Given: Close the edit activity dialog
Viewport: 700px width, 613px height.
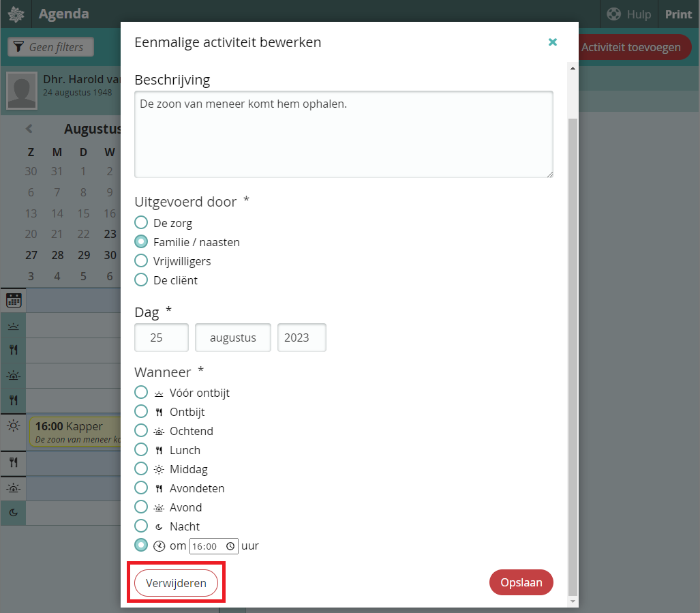Looking at the screenshot, I should coord(553,42).
